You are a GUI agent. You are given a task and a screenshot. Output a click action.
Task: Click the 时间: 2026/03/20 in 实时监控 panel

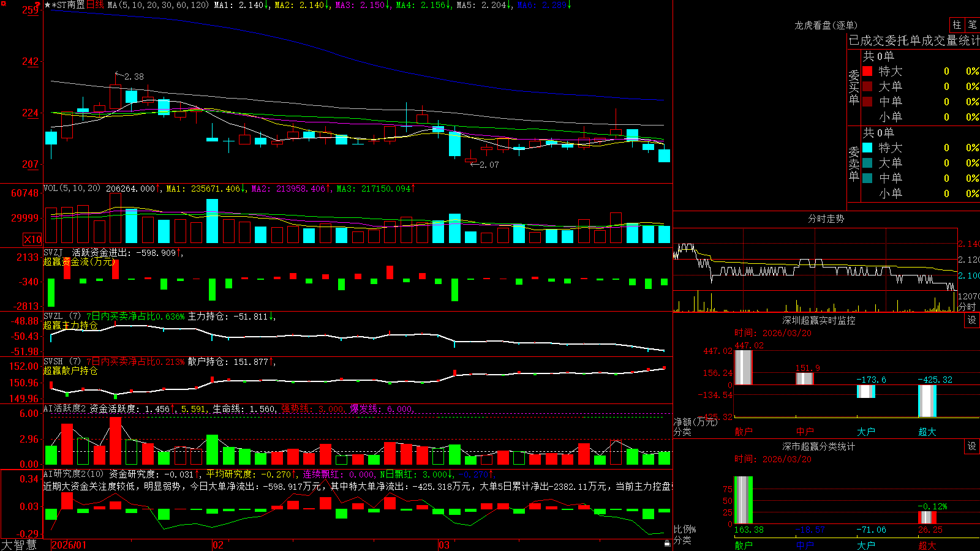pos(773,333)
